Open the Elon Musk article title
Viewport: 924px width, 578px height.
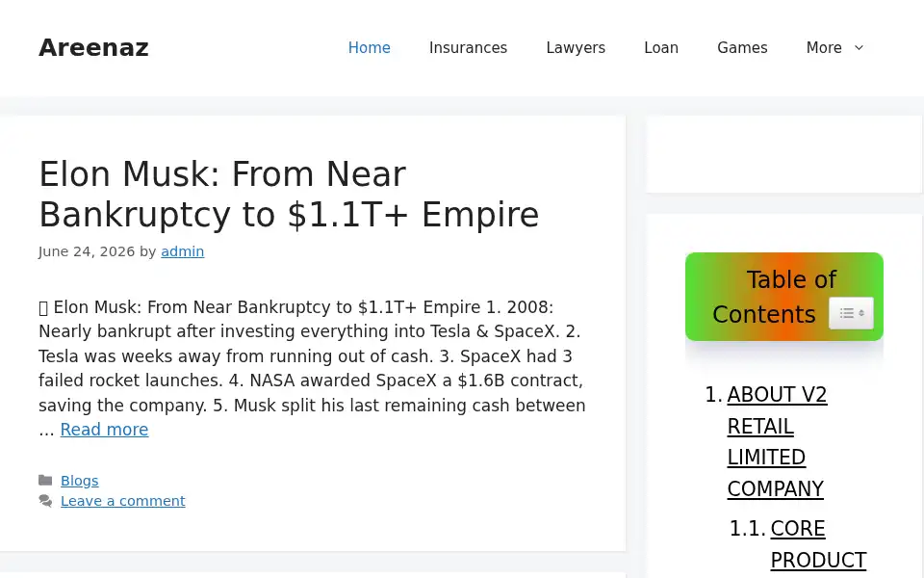(289, 194)
